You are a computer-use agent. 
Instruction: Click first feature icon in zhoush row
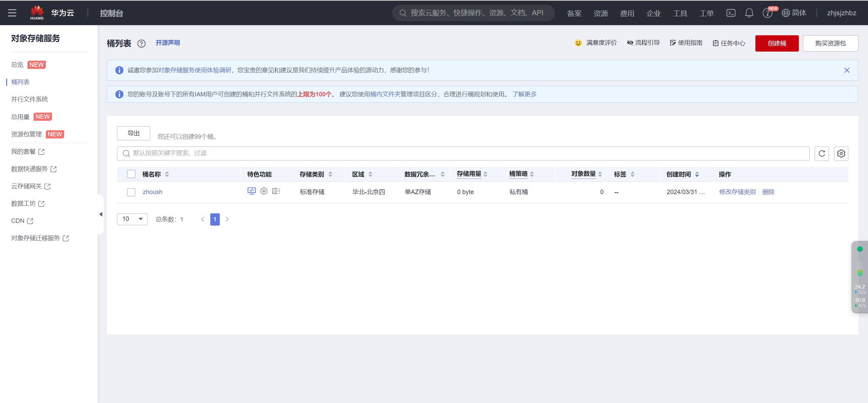pos(251,191)
